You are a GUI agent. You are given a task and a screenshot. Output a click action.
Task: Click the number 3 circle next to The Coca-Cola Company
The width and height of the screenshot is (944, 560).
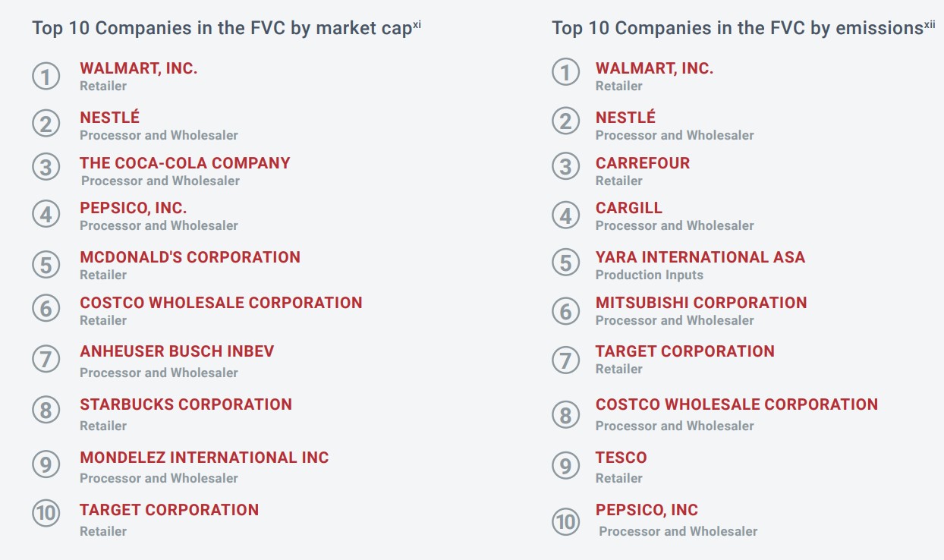46,168
